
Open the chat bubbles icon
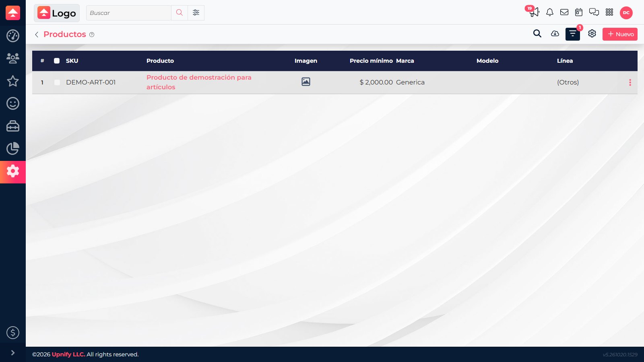(594, 12)
